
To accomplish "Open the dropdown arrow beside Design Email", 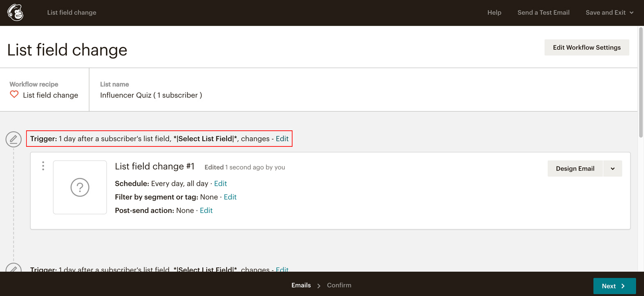I will [613, 168].
